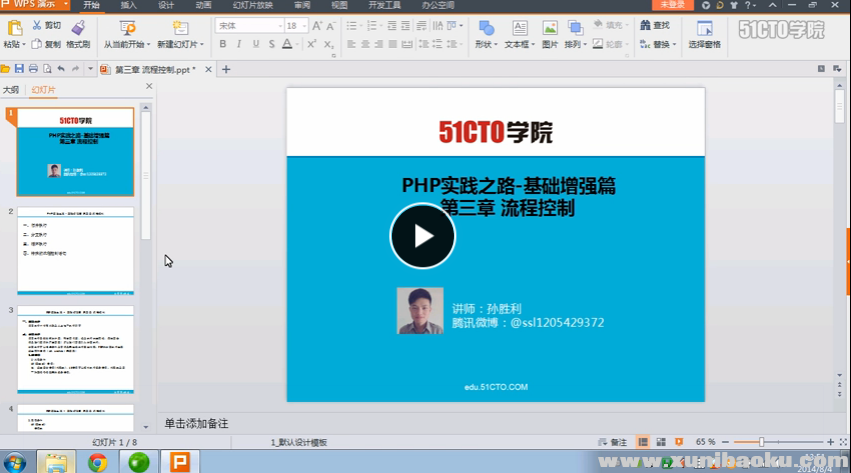851x473 pixels.
Task: Open the 插入 (Insert) ribbon tab
Action: [x=129, y=5]
